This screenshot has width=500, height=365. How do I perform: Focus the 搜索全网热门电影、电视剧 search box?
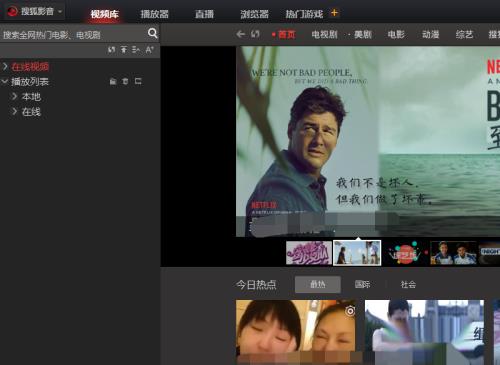click(x=73, y=35)
